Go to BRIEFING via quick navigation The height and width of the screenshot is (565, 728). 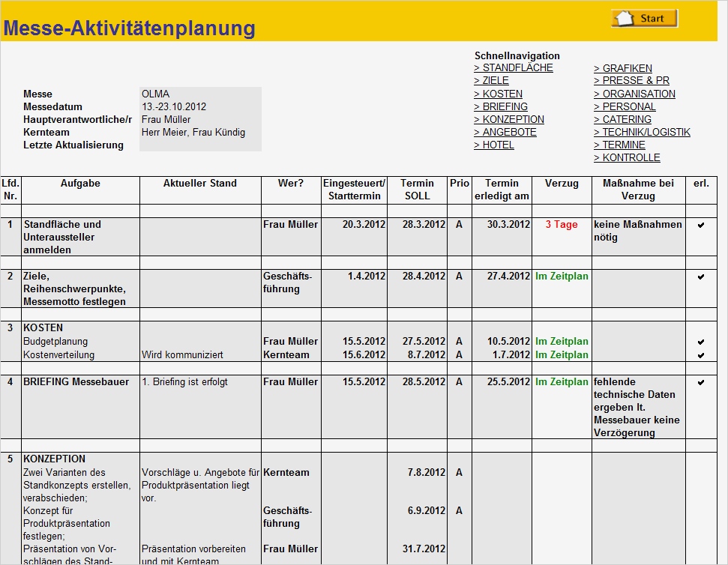501,106
